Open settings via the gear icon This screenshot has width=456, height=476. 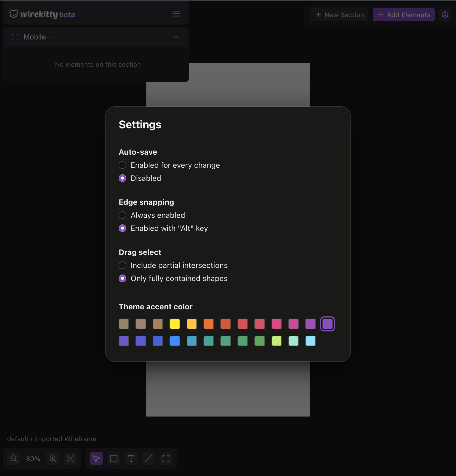coord(445,15)
